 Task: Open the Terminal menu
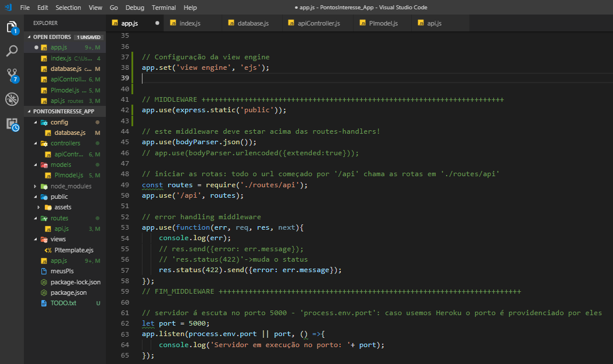(x=163, y=8)
